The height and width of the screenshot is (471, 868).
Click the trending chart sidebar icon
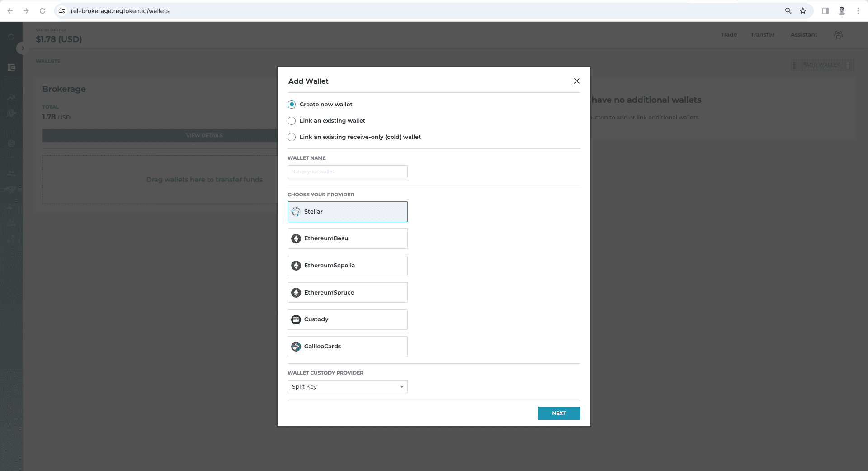(11, 97)
